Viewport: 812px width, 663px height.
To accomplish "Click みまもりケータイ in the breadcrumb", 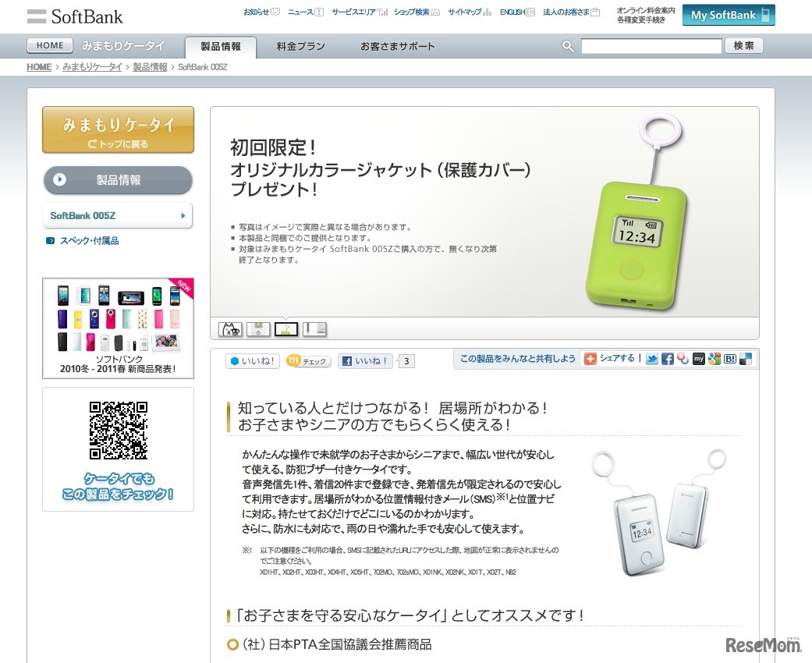I will pyautogui.click(x=92, y=67).
